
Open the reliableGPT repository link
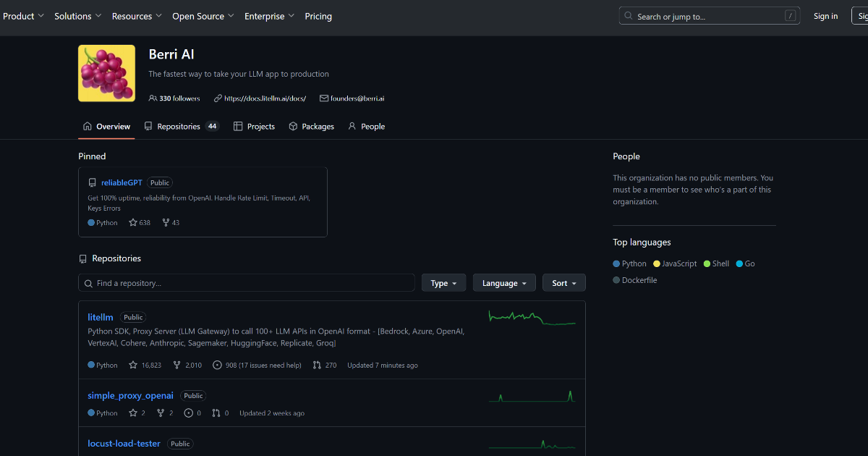click(122, 182)
